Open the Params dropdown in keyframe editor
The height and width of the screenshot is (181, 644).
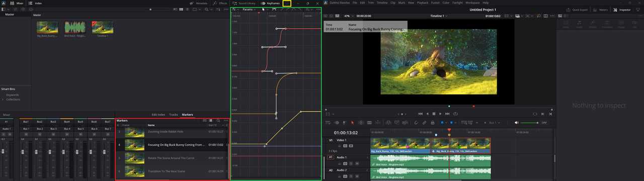tap(250, 10)
